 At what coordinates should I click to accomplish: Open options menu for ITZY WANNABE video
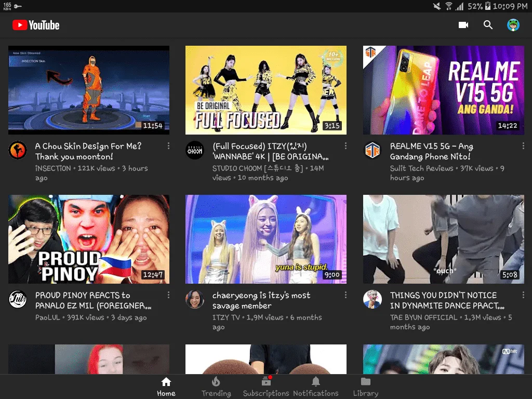point(345,146)
